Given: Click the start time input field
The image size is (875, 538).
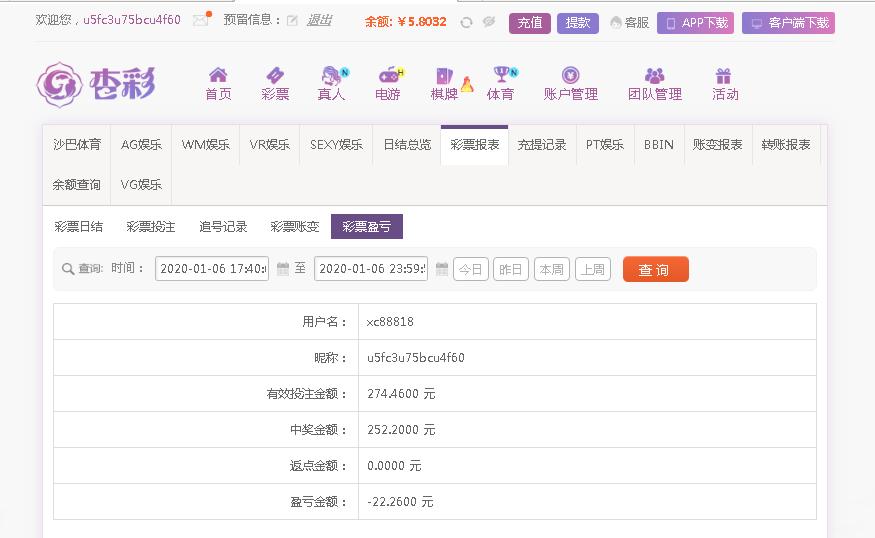Looking at the screenshot, I should coord(212,268).
